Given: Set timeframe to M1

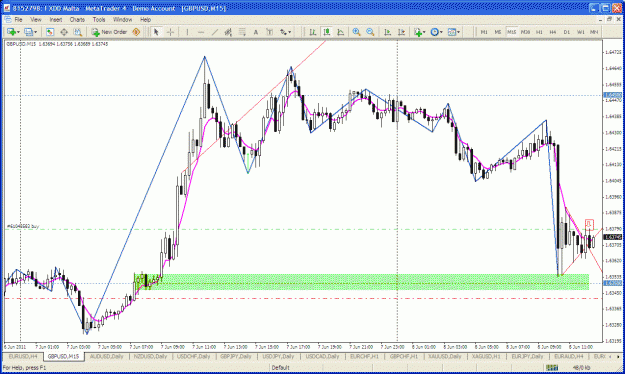Looking at the screenshot, I should click(484, 32).
